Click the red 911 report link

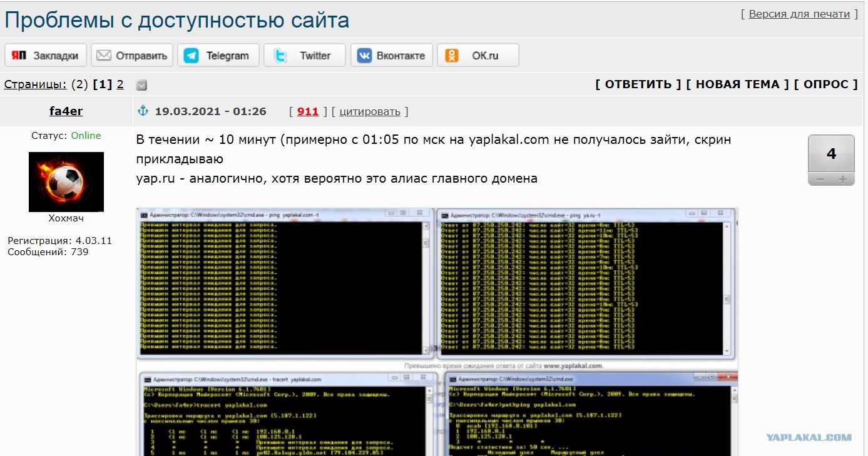[x=308, y=111]
